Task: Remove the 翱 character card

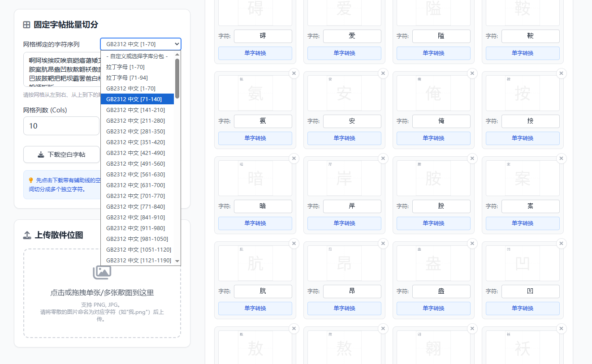Action: coord(472,329)
